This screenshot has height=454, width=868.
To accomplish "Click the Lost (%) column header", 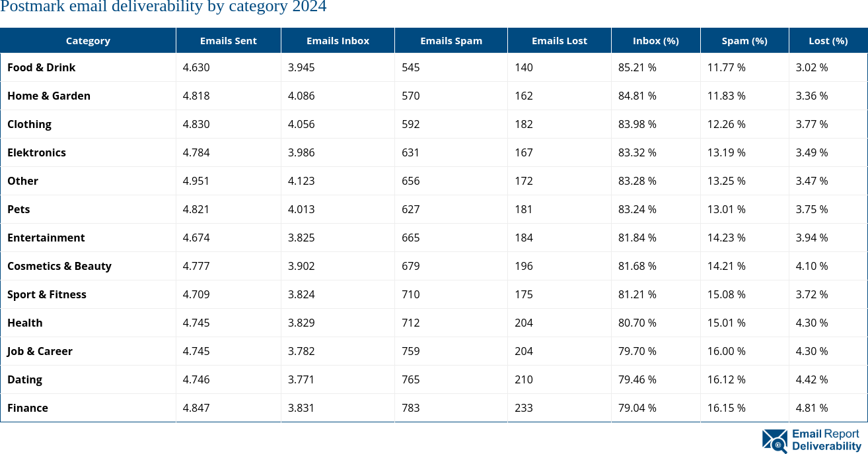I will [x=828, y=40].
